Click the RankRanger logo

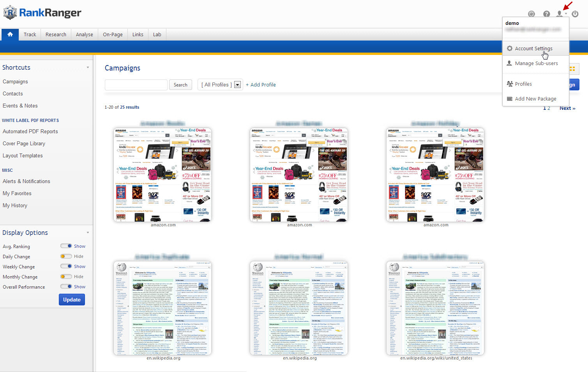click(x=42, y=13)
